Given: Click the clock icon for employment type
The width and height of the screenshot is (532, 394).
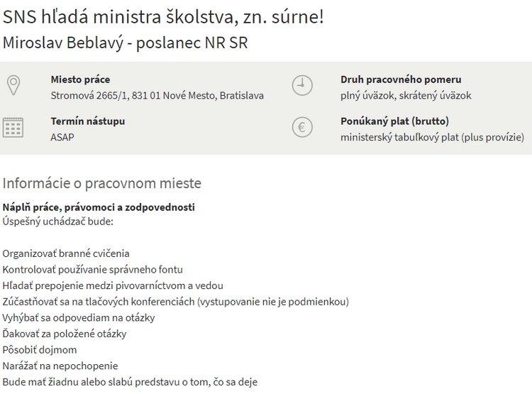Looking at the screenshot, I should [302, 86].
